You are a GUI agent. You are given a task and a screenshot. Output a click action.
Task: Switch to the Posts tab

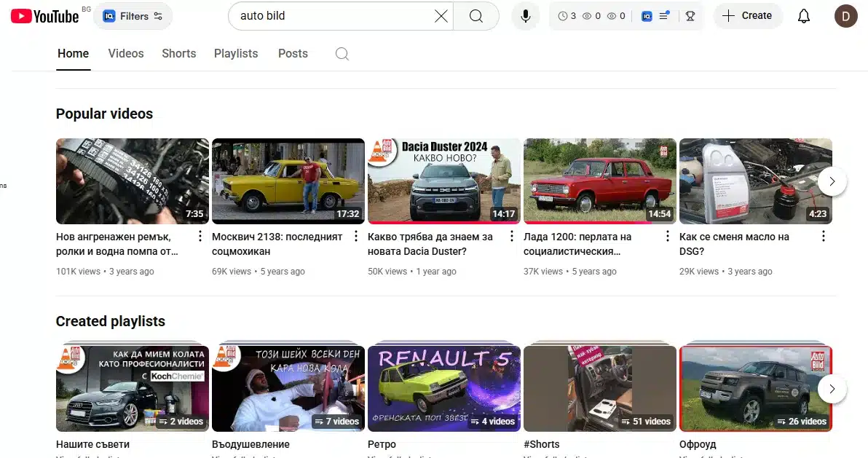(x=293, y=54)
